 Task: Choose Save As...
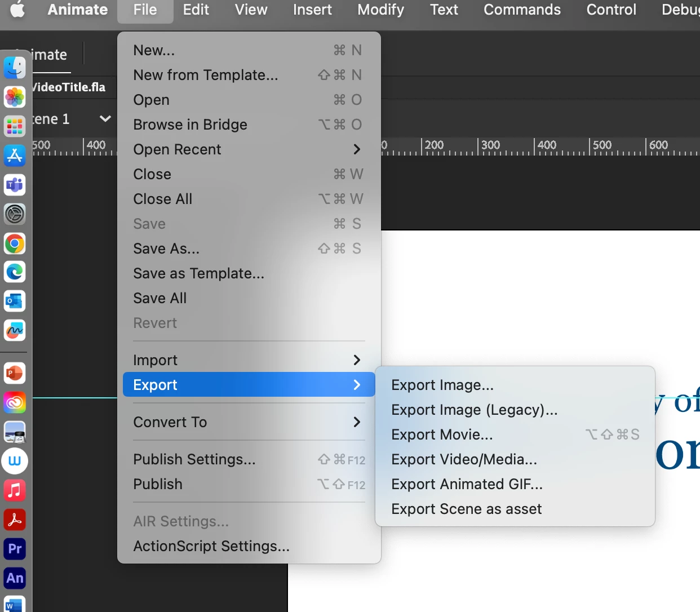[249, 249]
